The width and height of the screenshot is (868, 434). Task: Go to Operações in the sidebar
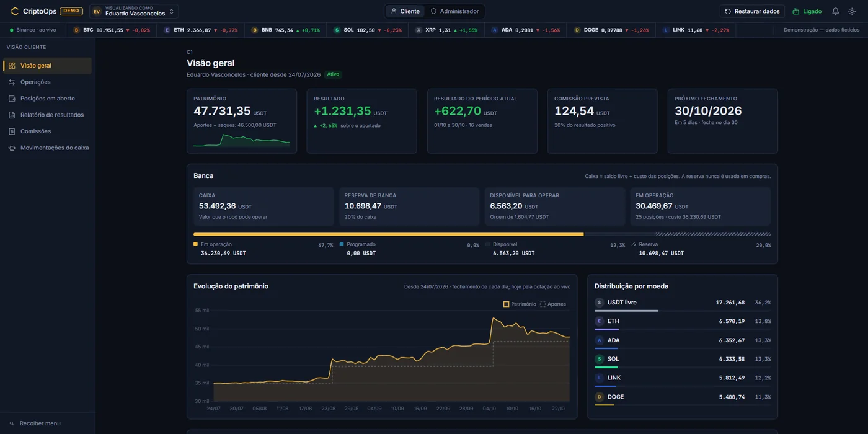click(48, 82)
